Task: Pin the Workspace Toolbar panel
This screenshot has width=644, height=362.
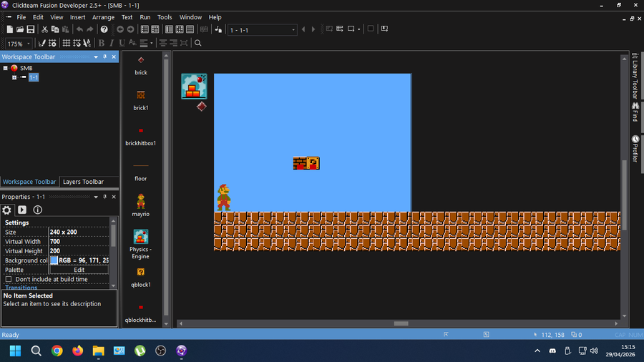Action: tap(104, 57)
